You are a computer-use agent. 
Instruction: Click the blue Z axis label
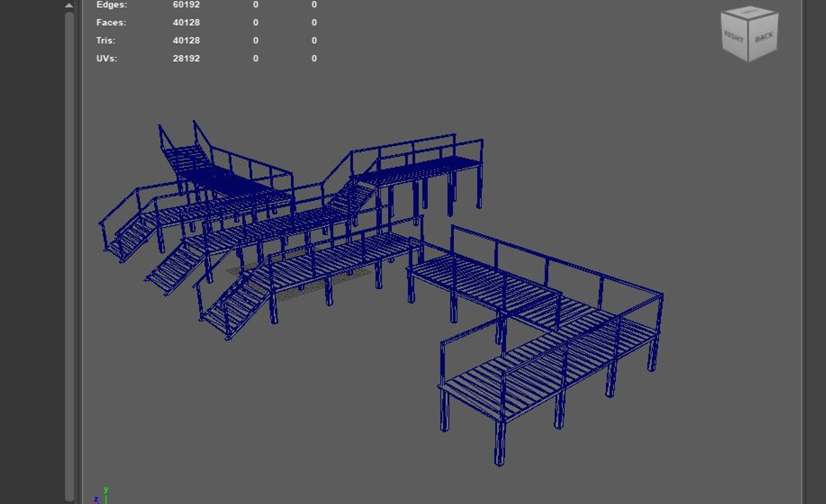click(x=96, y=499)
